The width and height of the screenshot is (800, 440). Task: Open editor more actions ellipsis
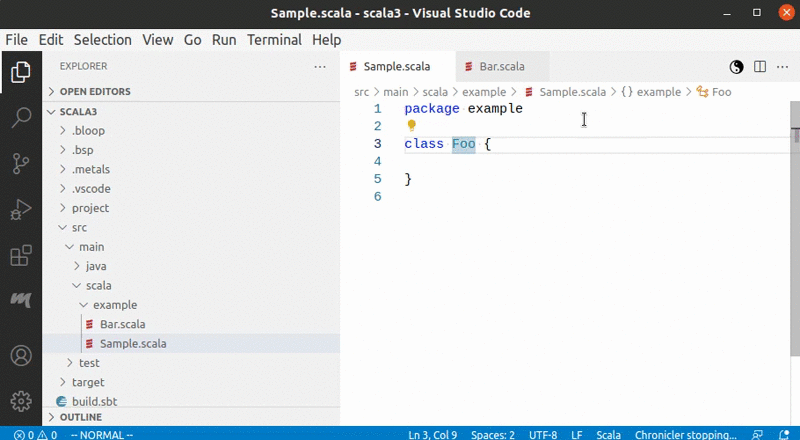(x=782, y=67)
